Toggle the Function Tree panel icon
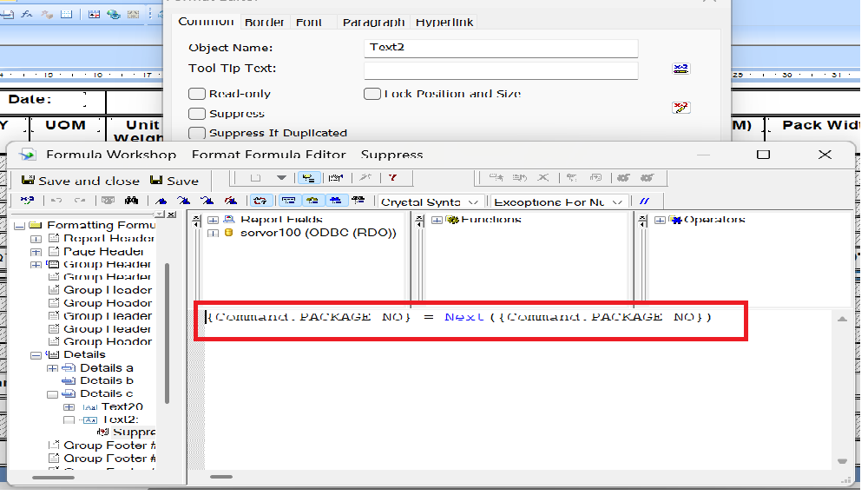The width and height of the screenshot is (868, 502). (x=312, y=200)
